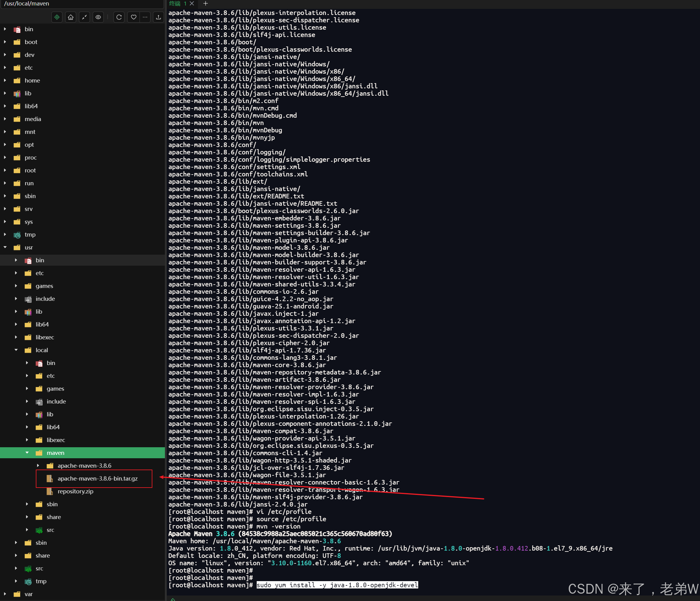Click the green src folder icon

[x=39, y=530]
